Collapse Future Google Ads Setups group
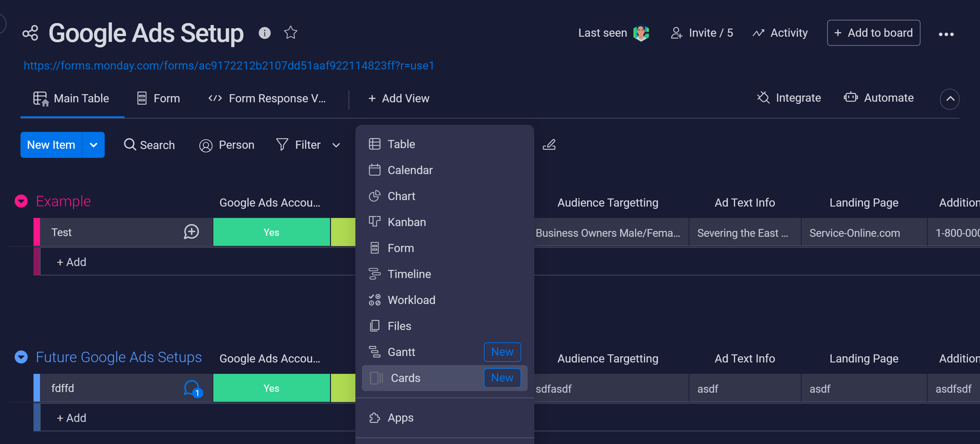 pyautogui.click(x=21, y=357)
